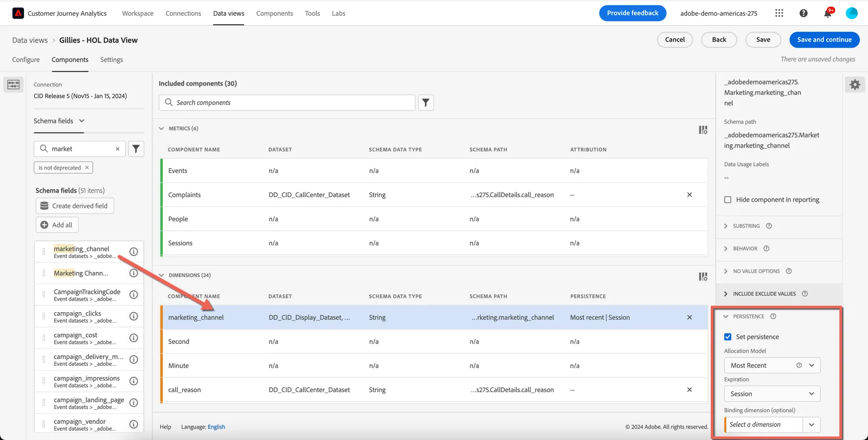Toggle the left rail panel icon
868x440 pixels.
point(14,84)
